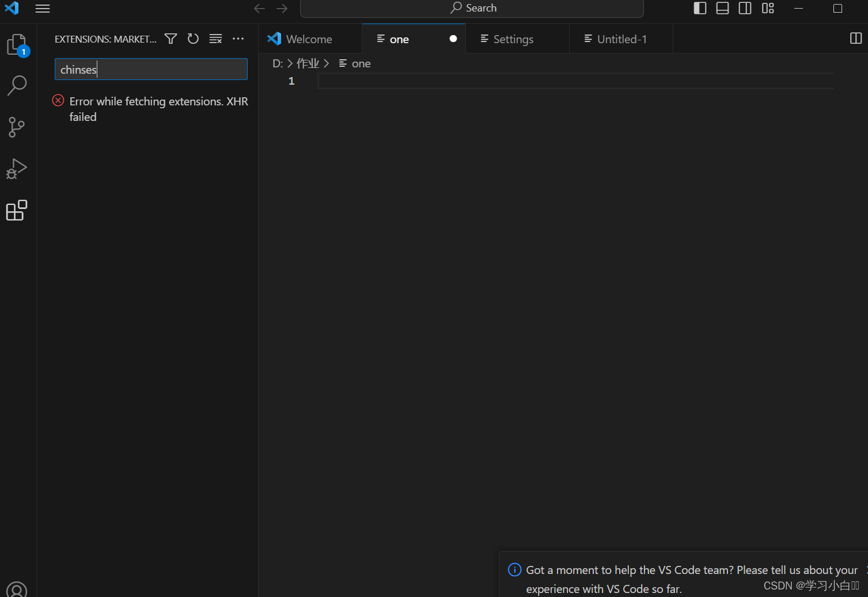Refresh the extensions list
The width and height of the screenshot is (868, 597).
193,39
